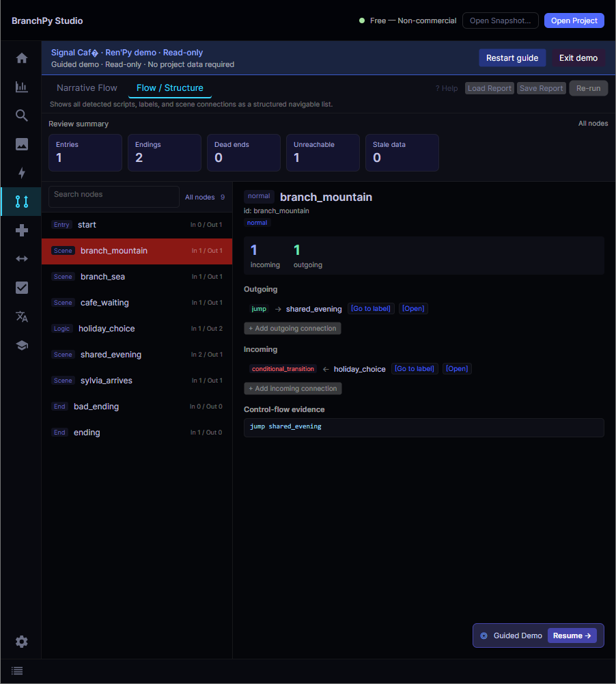
Task: Select the branch_mountain node row
Action: 137,251
